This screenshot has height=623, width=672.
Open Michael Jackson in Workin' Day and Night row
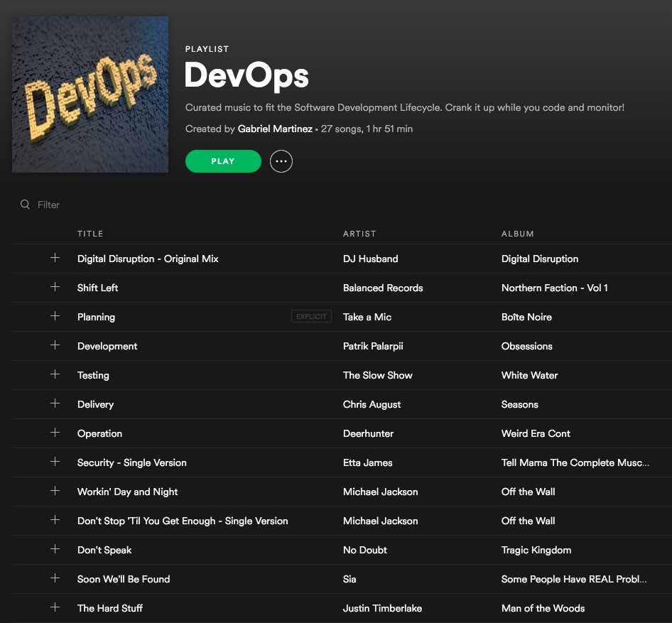pos(380,492)
